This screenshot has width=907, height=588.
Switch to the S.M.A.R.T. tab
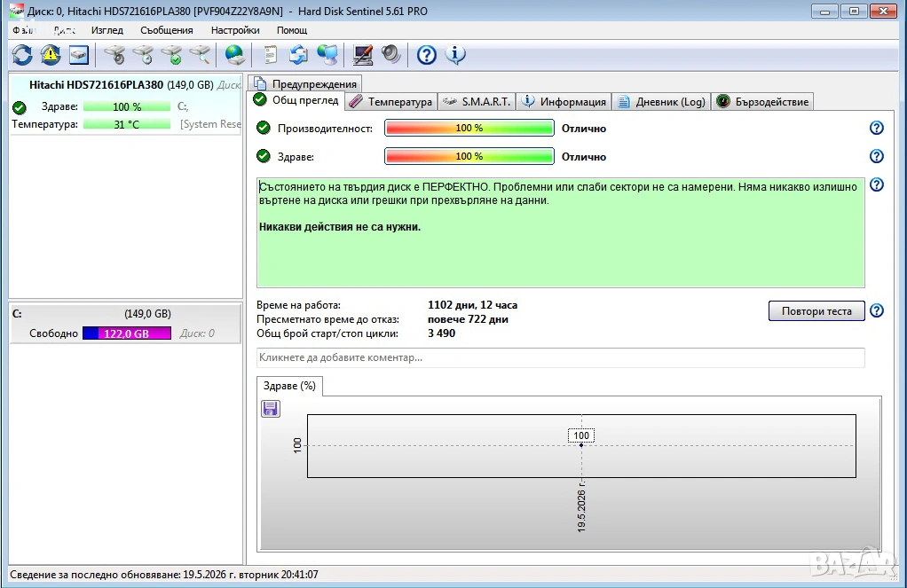[477, 102]
